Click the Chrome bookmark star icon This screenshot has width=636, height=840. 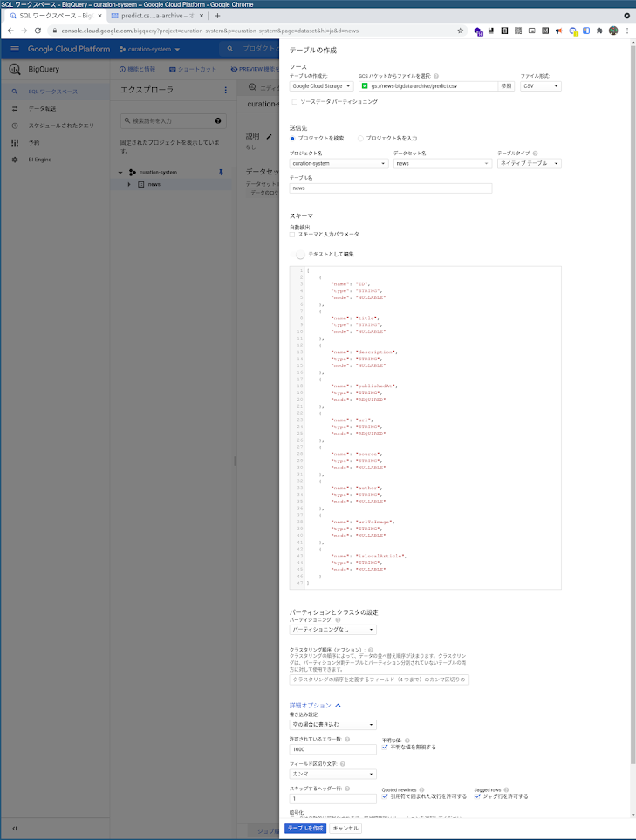pyautogui.click(x=461, y=31)
